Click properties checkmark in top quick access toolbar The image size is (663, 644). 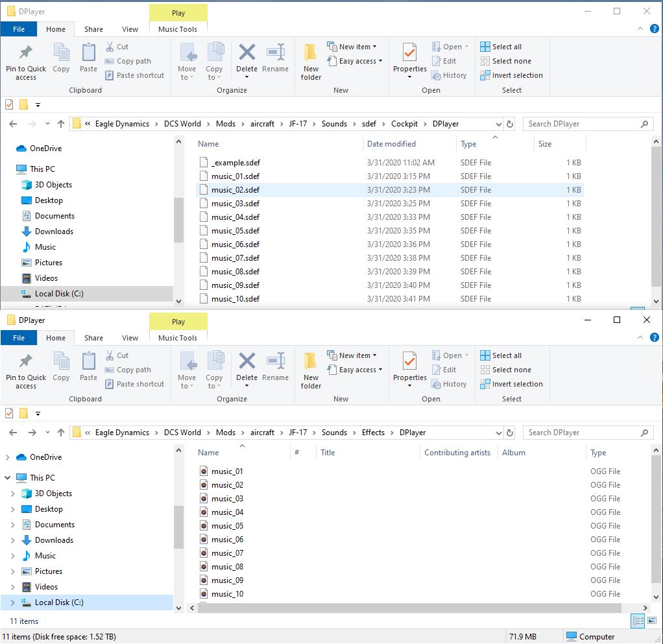click(9, 104)
